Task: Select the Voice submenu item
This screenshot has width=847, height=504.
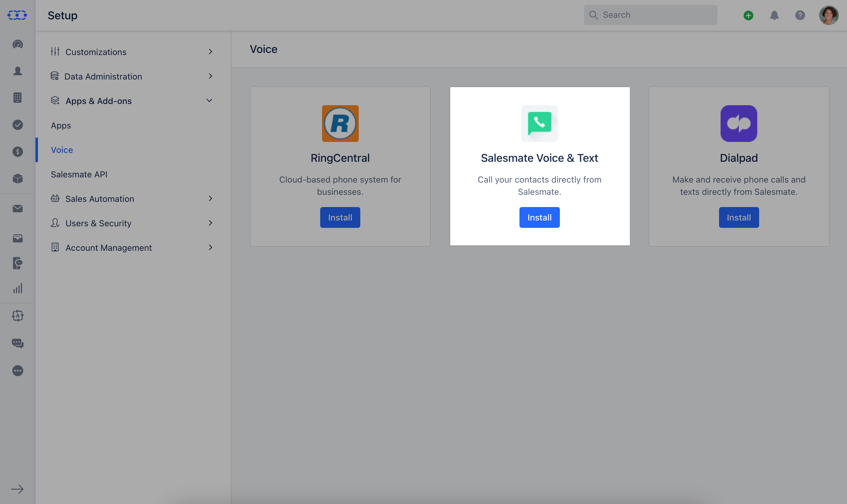Action: [62, 150]
